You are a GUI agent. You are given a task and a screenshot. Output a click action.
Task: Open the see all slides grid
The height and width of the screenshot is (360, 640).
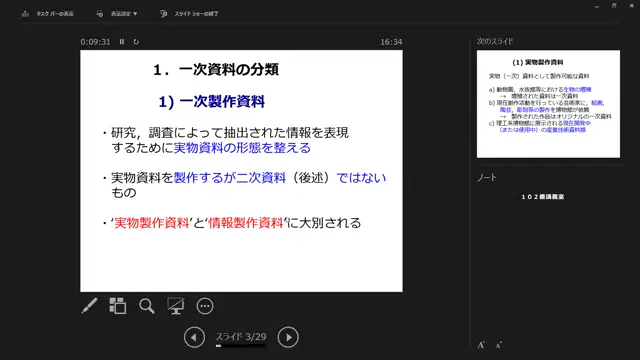[x=118, y=306]
